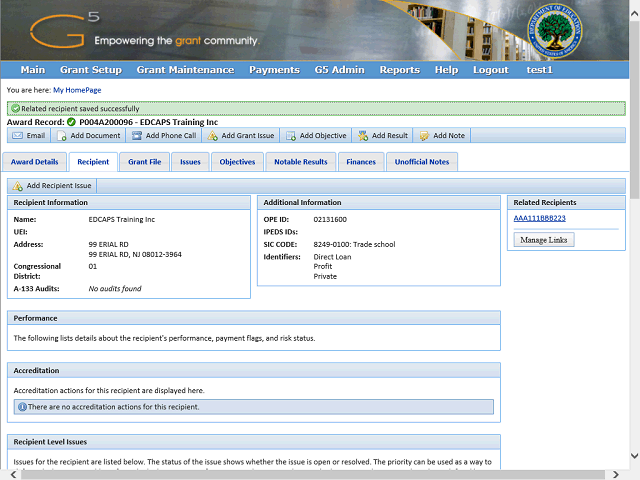
Task: Click the Manage Links button
Action: tap(544, 240)
